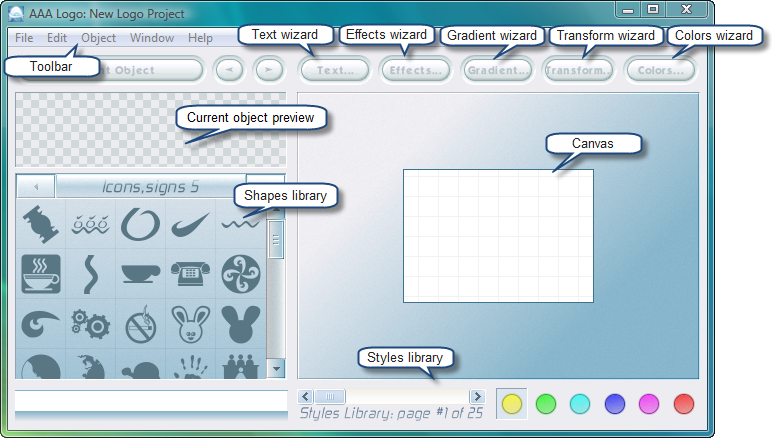Pick the wavy line shape
Image resolution: width=772 pixels, height=438 pixels.
[x=240, y=224]
